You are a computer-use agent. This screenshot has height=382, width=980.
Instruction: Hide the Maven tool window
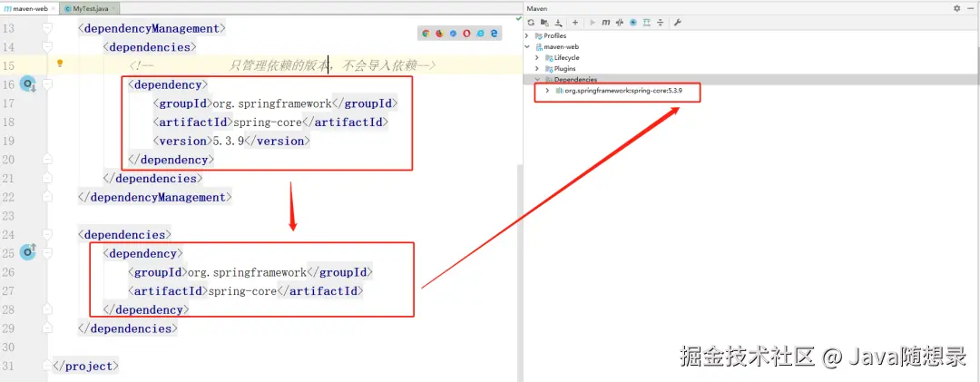[970, 8]
